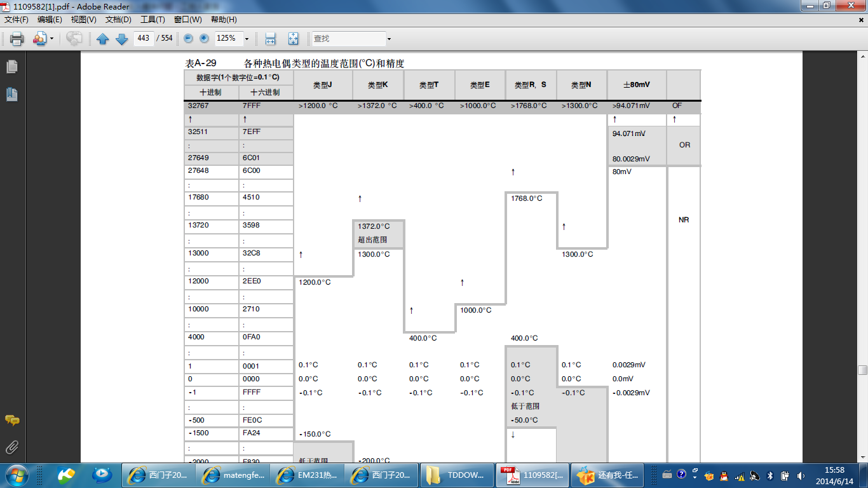This screenshot has height=488, width=868.
Task: Click the page number field showing 443
Action: pyautogui.click(x=144, y=39)
